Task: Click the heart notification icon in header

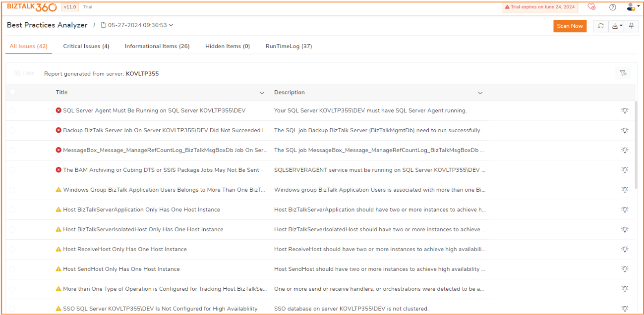Action: (591, 7)
